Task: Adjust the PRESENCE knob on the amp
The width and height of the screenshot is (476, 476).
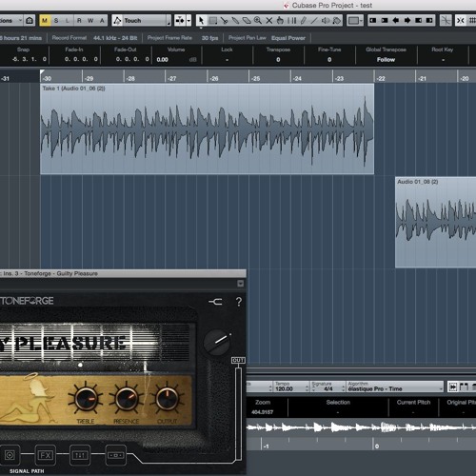Action: (x=127, y=399)
